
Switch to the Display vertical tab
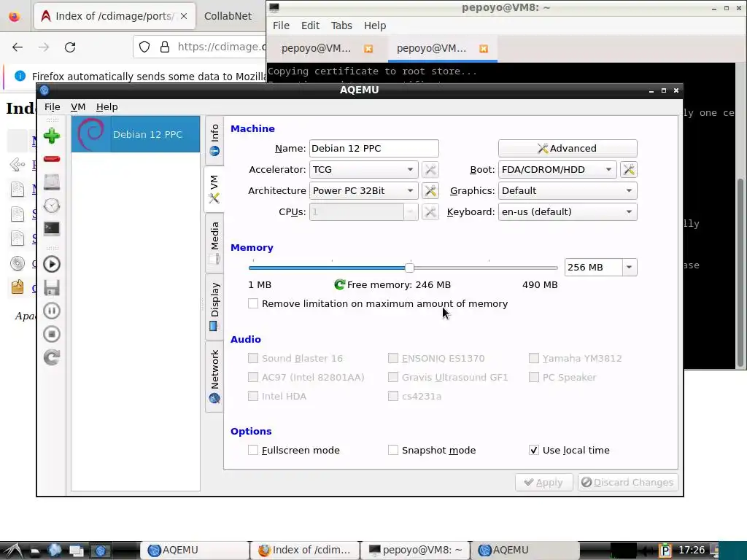[214, 307]
